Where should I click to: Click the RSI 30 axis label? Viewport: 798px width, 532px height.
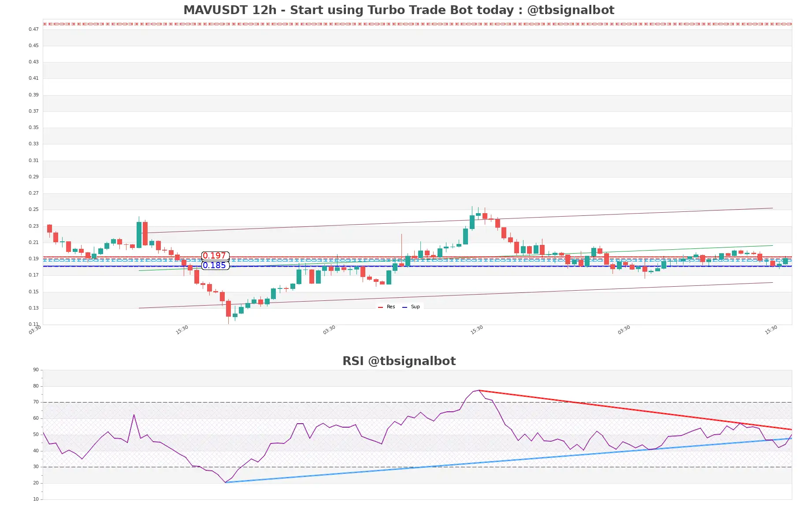[36, 467]
